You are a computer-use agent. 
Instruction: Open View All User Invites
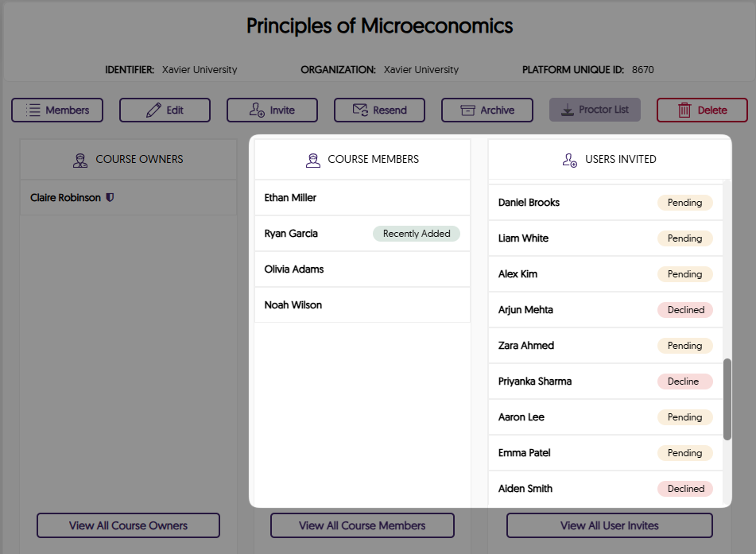pos(608,525)
